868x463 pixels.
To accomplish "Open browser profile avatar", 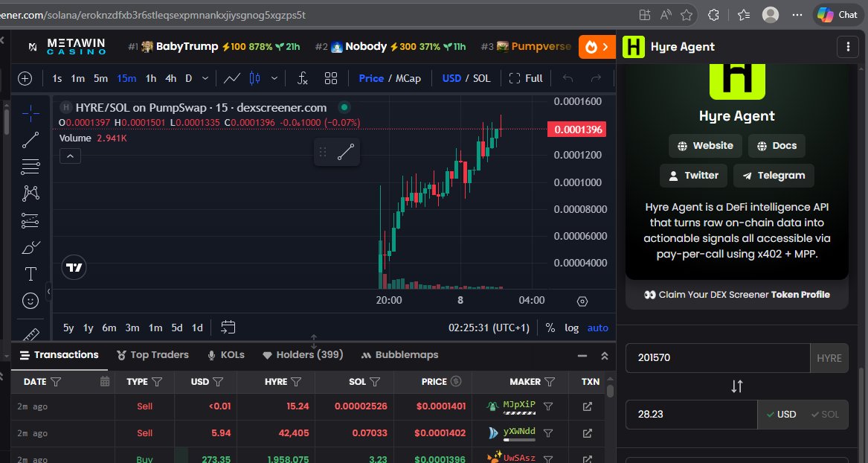I will tap(771, 15).
